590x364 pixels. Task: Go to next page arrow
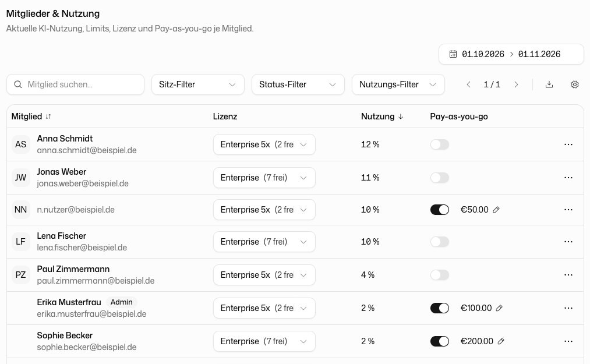pos(516,84)
